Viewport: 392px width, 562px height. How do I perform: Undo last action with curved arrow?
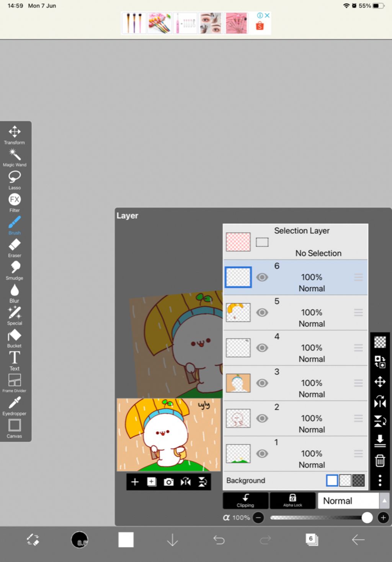pyautogui.click(x=219, y=540)
